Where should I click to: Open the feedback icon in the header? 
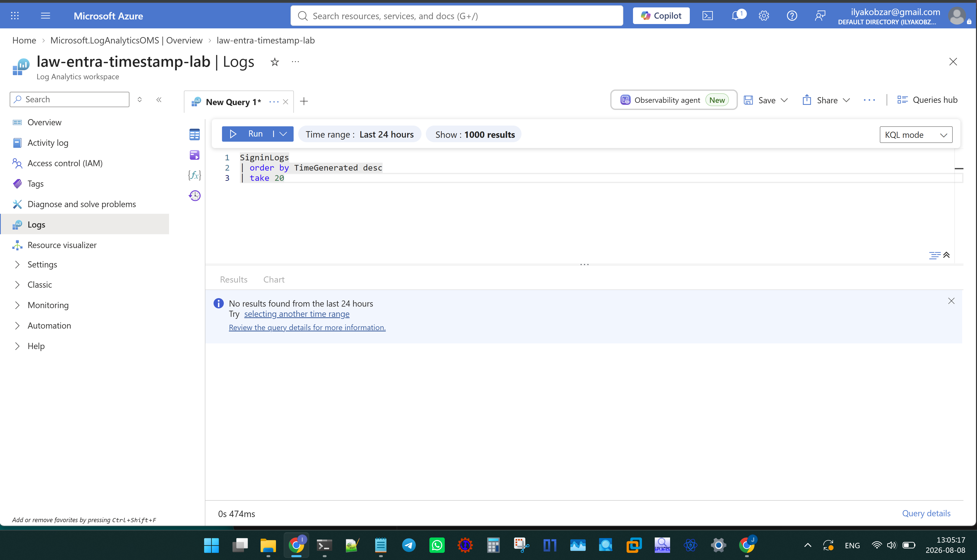pyautogui.click(x=820, y=16)
